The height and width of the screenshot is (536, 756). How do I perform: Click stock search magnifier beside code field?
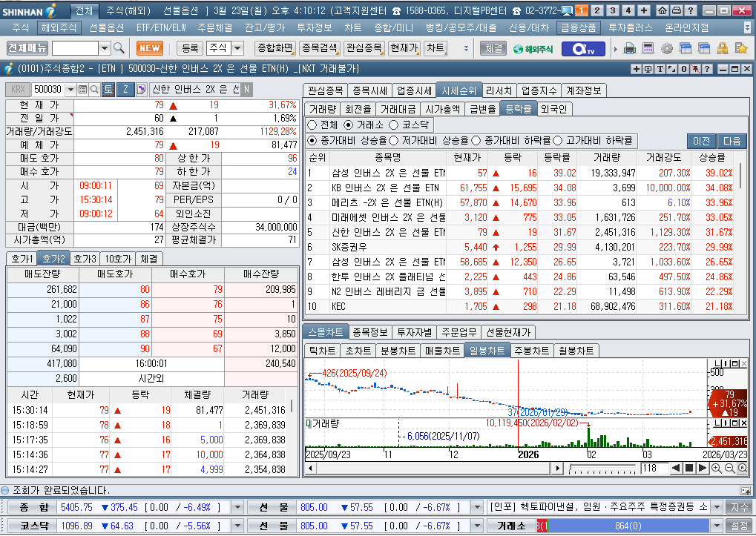94,89
